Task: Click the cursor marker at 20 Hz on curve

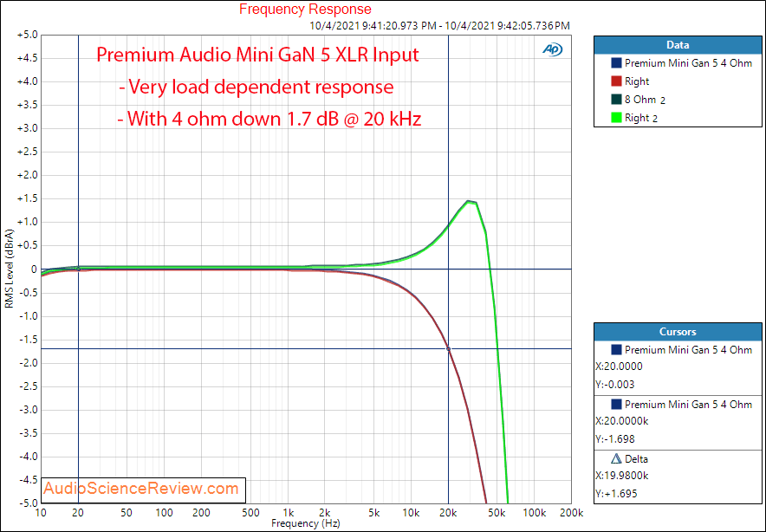Action: 78,269
